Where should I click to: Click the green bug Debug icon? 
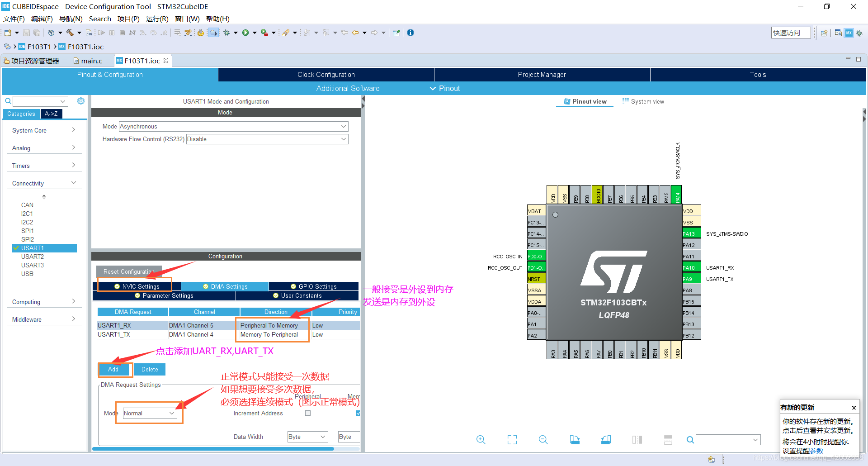pyautogui.click(x=227, y=33)
